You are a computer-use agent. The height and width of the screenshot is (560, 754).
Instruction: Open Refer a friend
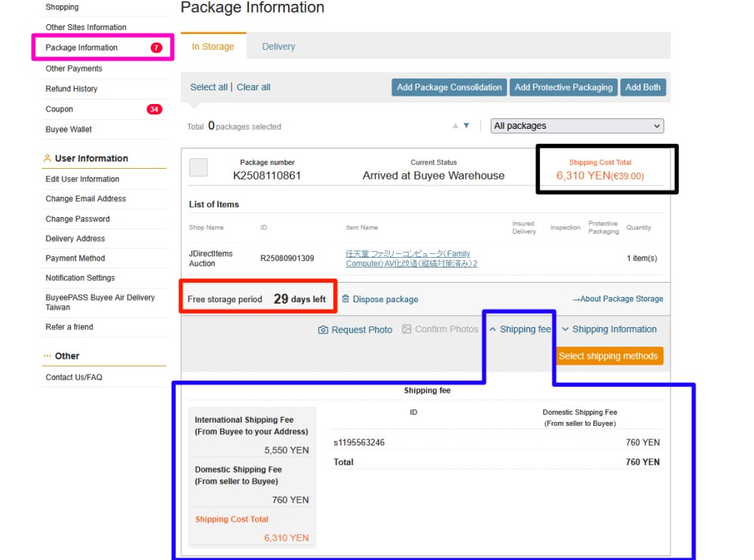click(x=69, y=327)
